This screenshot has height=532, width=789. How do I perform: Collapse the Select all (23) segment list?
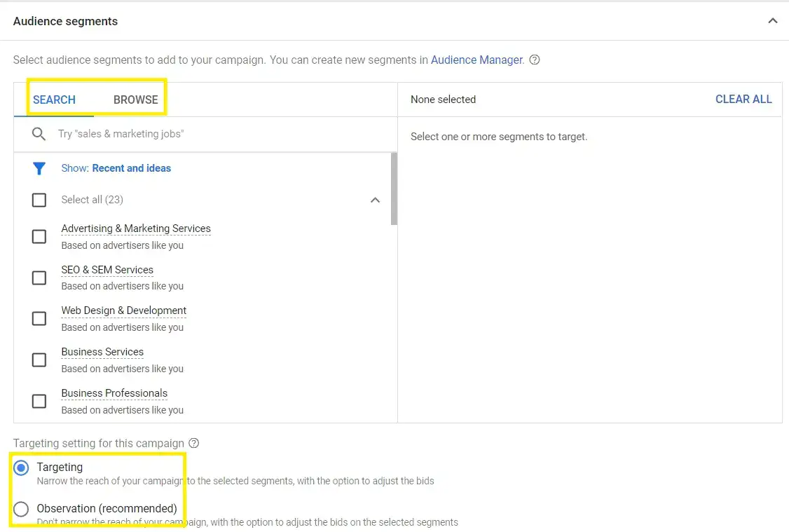tap(376, 200)
